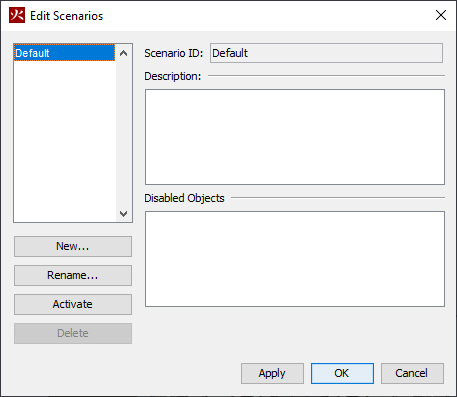The image size is (457, 397).
Task: Click the New... button
Action: pyautogui.click(x=73, y=246)
